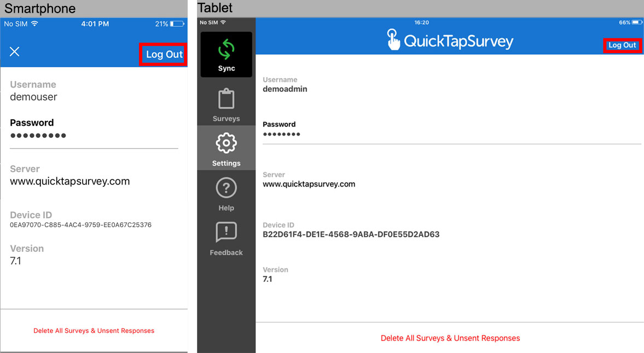The width and height of the screenshot is (644, 353).
Task: Select tablet Device ID starting B22D61F4
Action: click(351, 234)
